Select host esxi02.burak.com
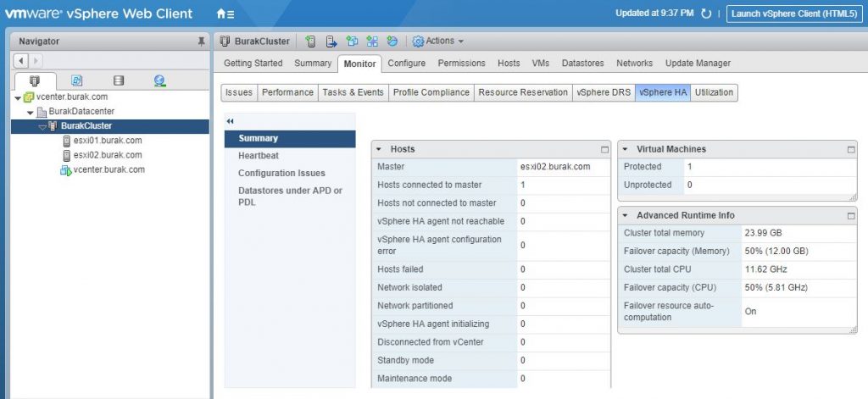The height and width of the screenshot is (399, 868). [108, 155]
